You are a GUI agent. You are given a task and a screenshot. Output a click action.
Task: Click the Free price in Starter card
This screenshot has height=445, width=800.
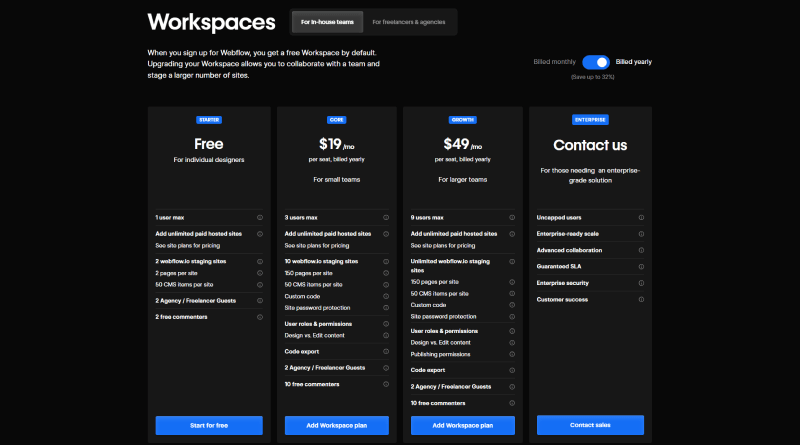209,144
